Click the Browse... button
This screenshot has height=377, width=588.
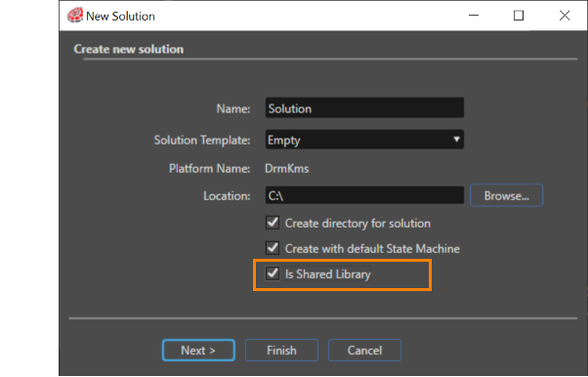click(x=506, y=195)
